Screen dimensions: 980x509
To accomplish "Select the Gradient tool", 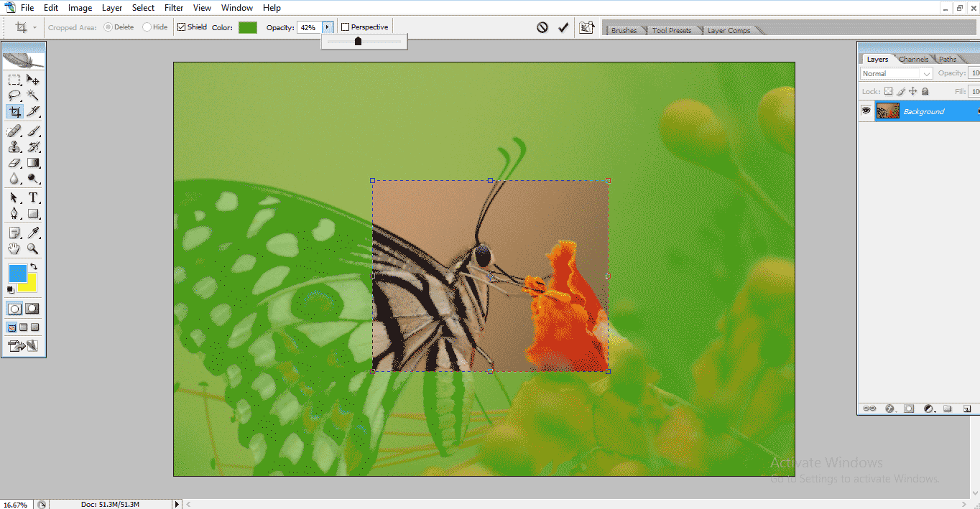I will click(33, 163).
